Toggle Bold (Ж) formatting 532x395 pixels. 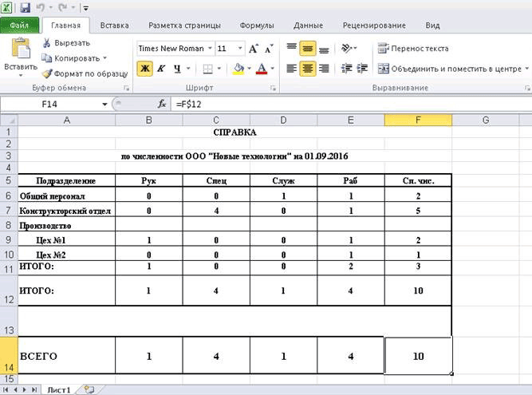(145, 69)
